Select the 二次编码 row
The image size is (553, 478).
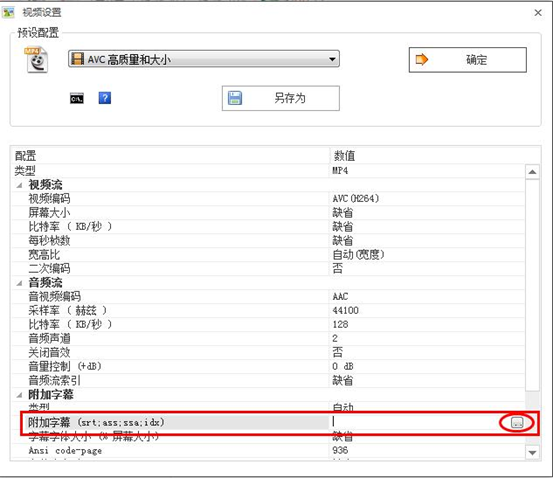coord(268,268)
